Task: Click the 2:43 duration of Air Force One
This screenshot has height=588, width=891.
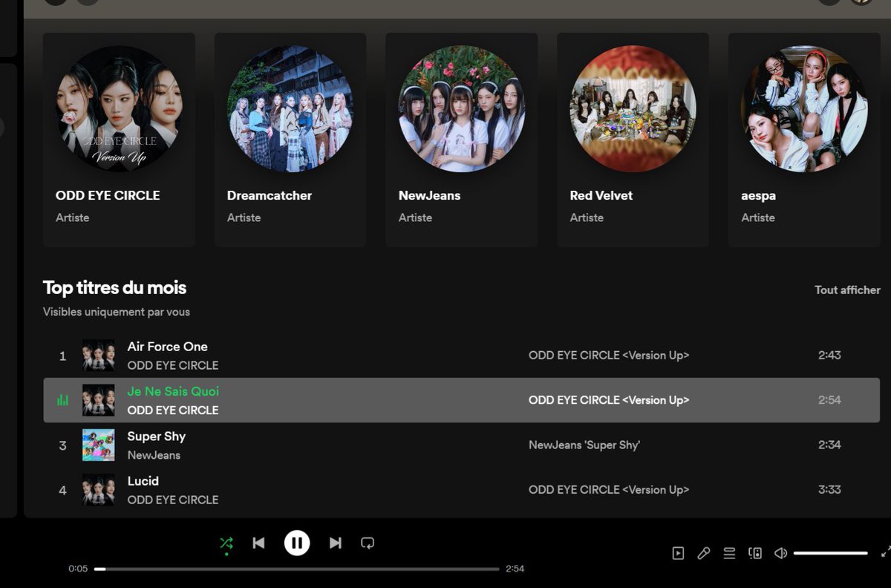Action: pos(829,356)
